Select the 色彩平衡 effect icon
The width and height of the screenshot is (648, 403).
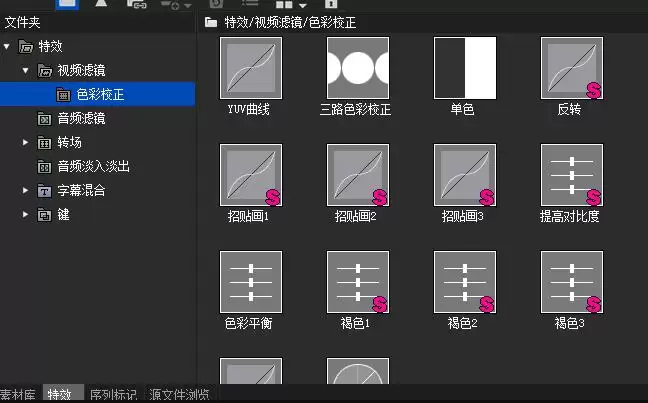click(251, 282)
